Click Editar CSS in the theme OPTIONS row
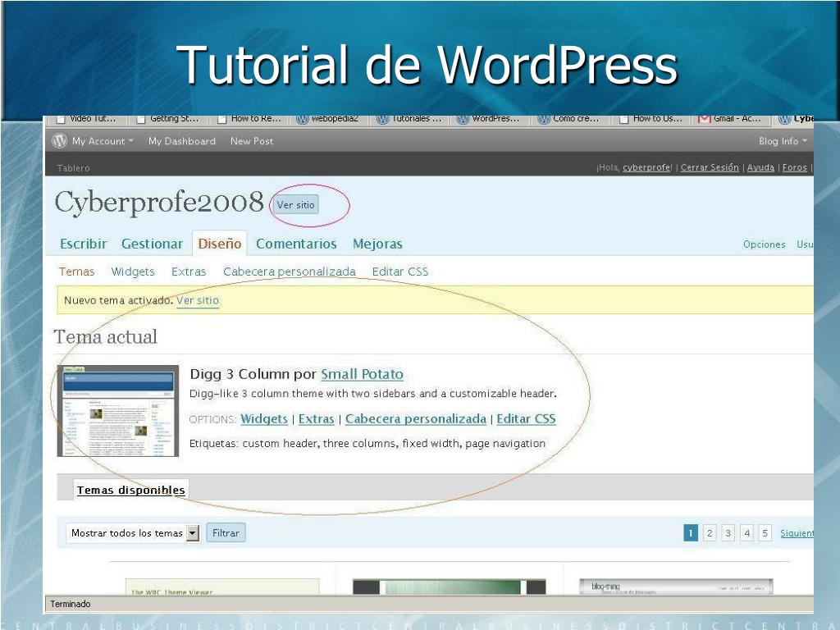The image size is (840, 630). [x=526, y=419]
